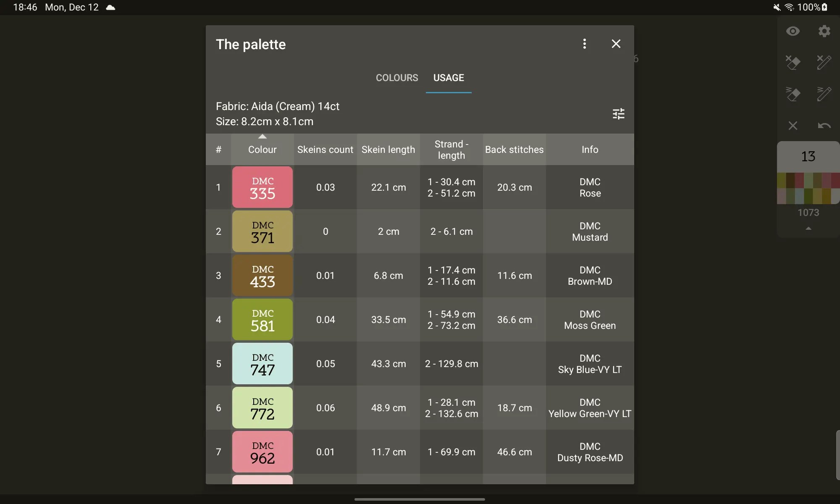This screenshot has height=504, width=840.
Task: Select the backstitch pencil tool
Action: click(824, 94)
